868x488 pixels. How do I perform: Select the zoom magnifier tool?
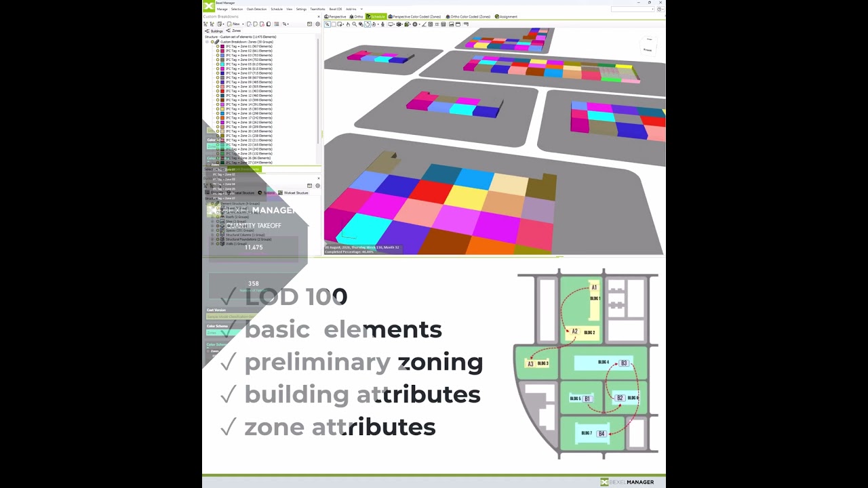[354, 24]
